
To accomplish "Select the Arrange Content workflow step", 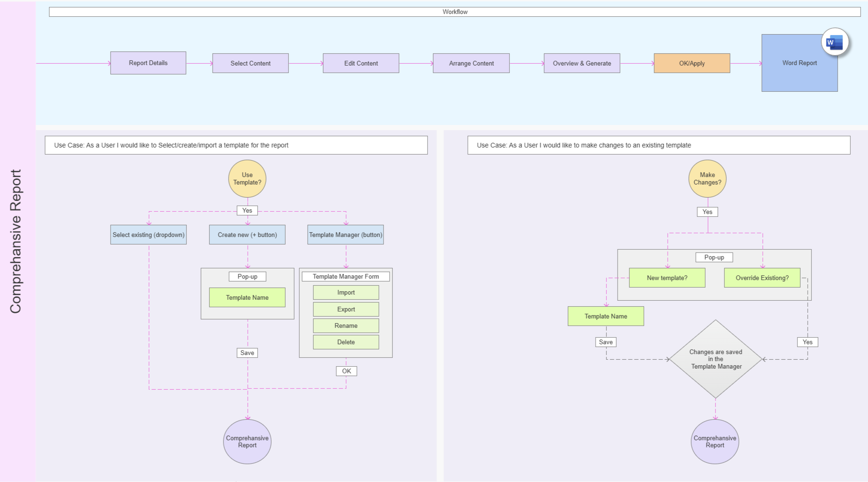I will (x=471, y=63).
